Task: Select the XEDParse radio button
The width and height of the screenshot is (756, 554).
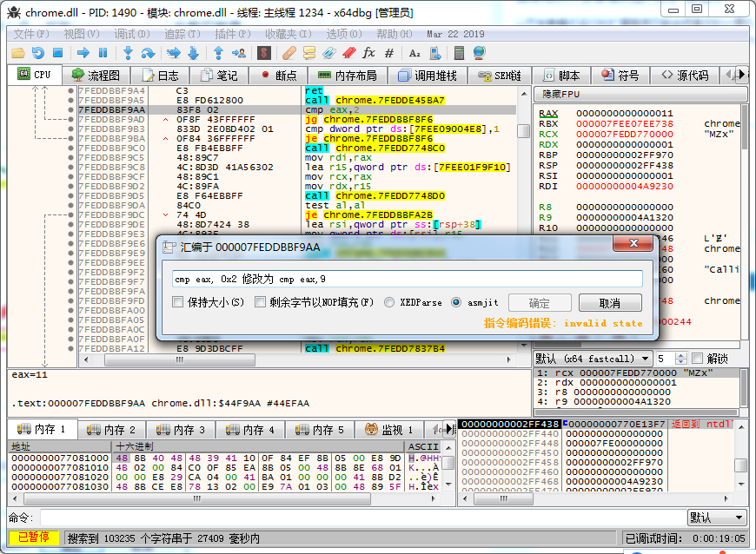Action: point(389,302)
